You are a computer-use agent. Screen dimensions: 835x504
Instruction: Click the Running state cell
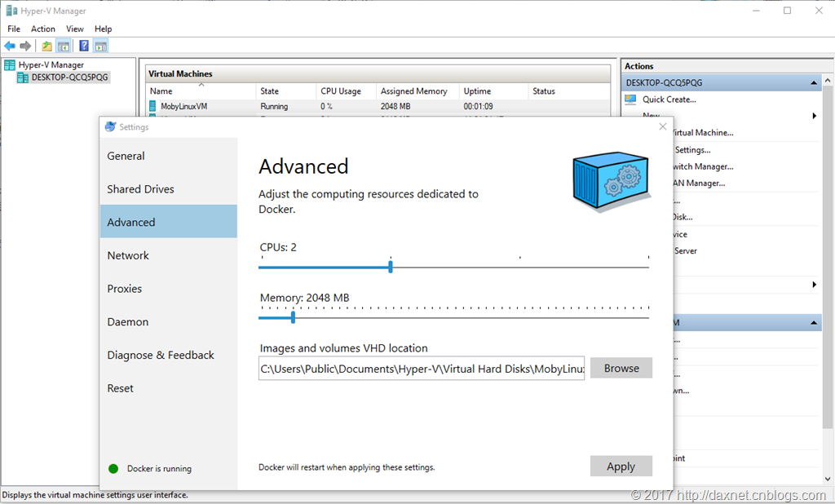click(274, 107)
